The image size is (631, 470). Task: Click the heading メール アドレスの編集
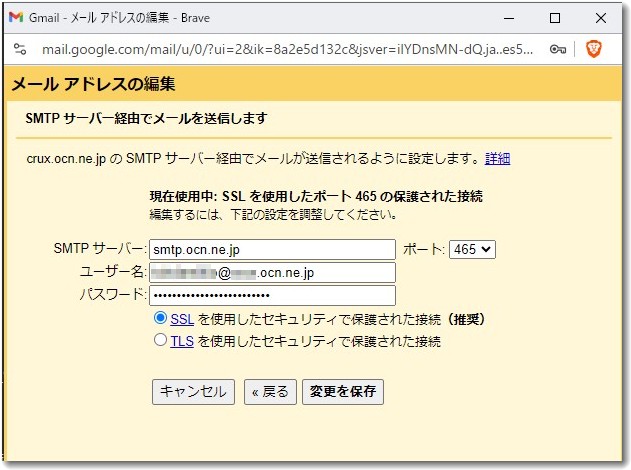(x=93, y=84)
